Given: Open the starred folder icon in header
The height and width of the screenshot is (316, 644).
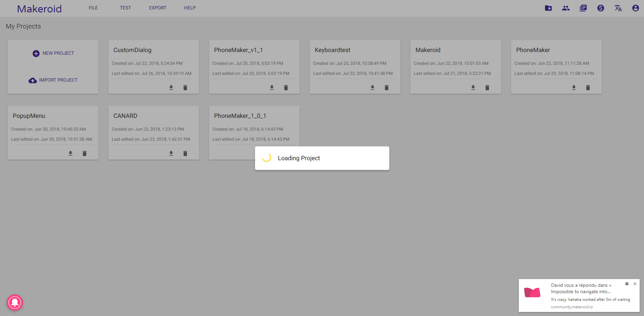Looking at the screenshot, I should click(x=548, y=8).
